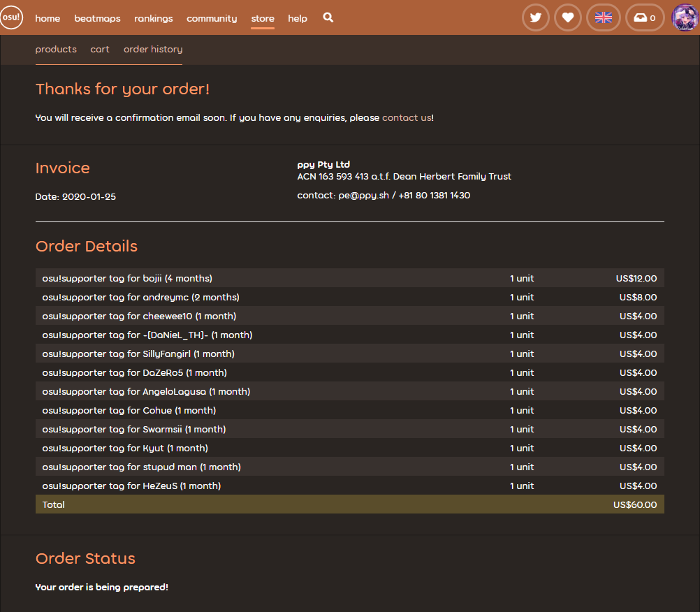The height and width of the screenshot is (612, 700).
Task: Select the supporter tag for AngeloLagusa row
Action: point(350,391)
